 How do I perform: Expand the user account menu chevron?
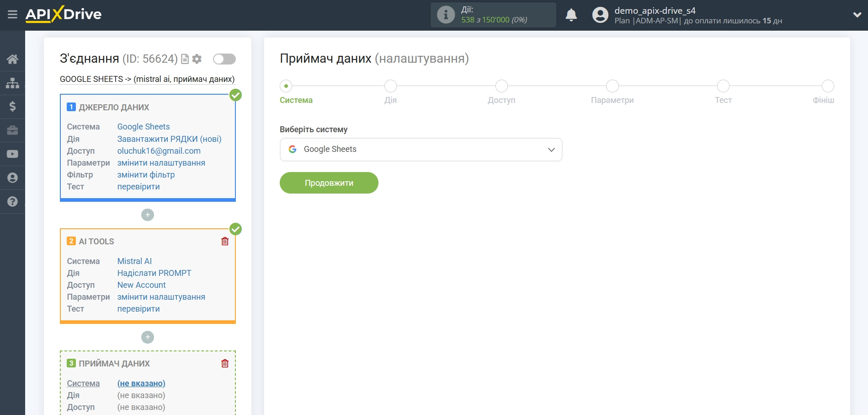(857, 15)
